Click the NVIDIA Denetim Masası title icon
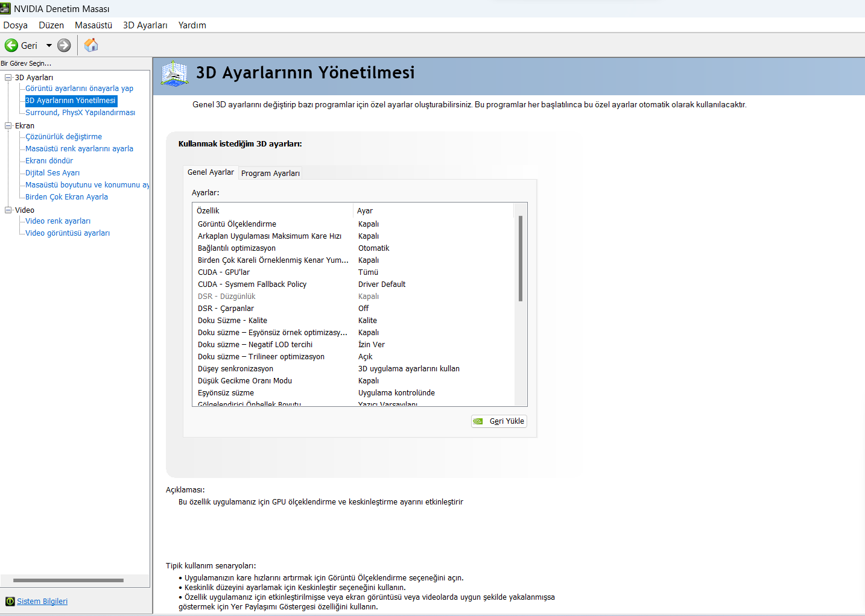The width and height of the screenshot is (865, 616). coord(5,8)
